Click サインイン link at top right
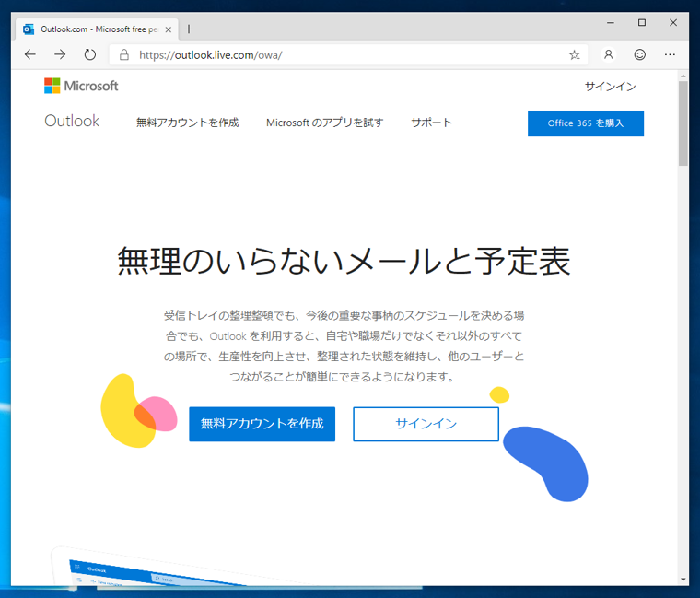 (611, 87)
